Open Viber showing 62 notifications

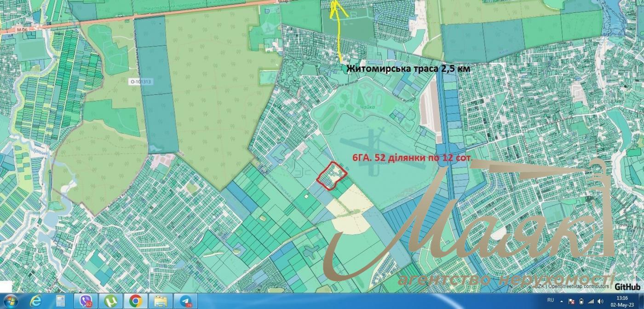[x=86, y=302]
